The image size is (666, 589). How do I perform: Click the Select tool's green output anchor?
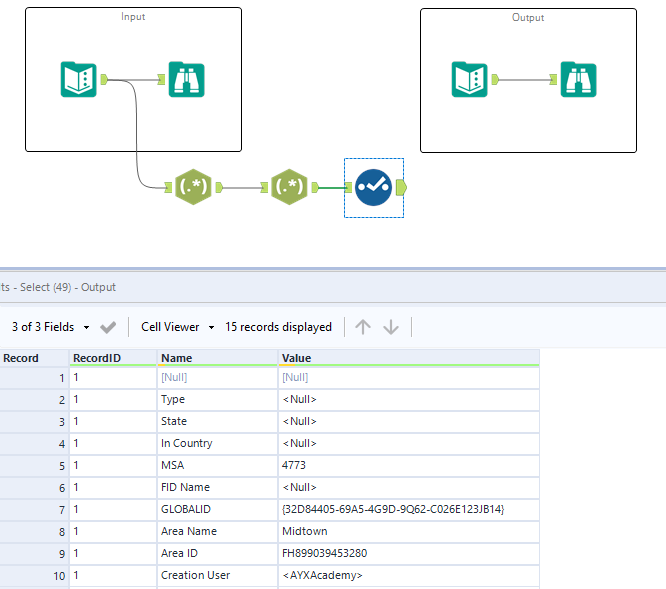[x=401, y=187]
